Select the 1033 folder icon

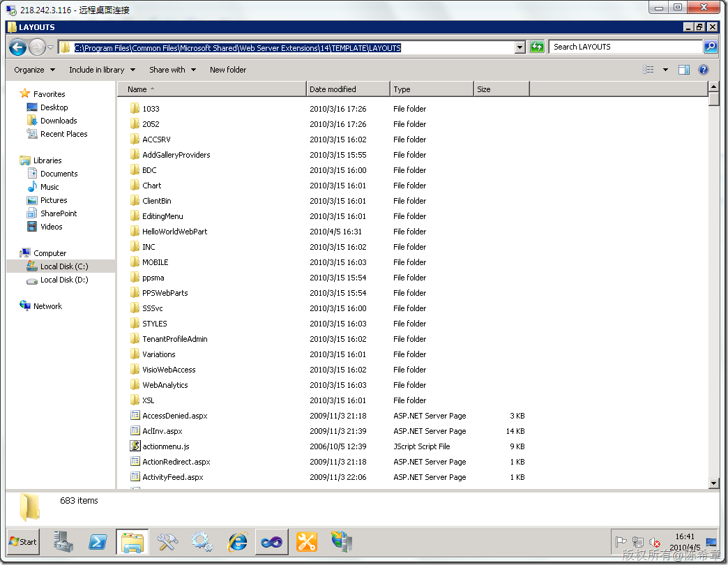coord(135,109)
